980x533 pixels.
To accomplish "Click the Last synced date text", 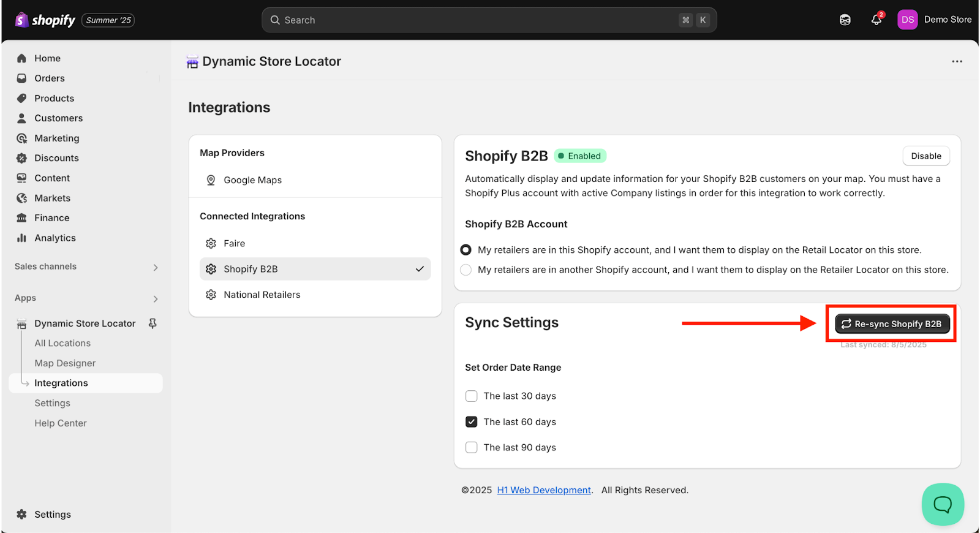I will pyautogui.click(x=883, y=345).
